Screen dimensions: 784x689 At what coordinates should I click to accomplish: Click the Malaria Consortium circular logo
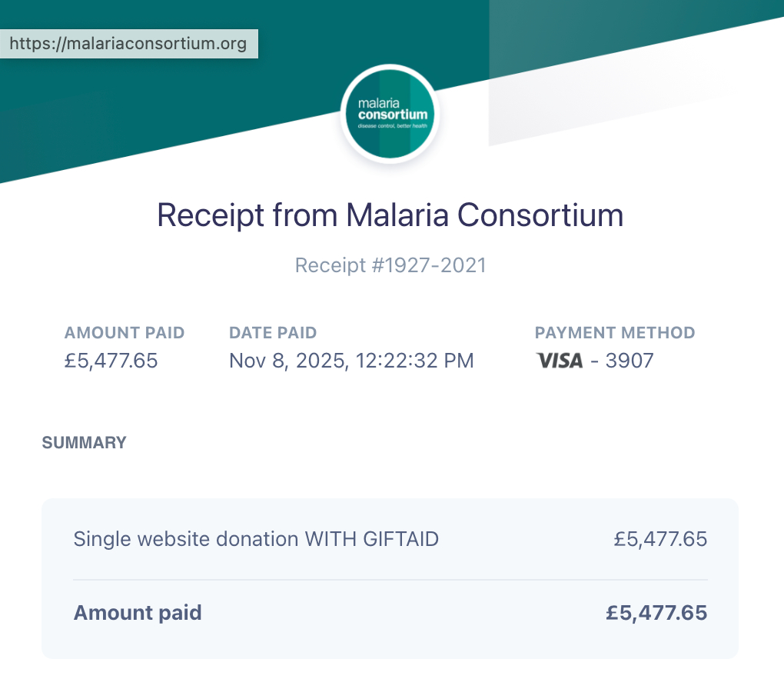390,115
